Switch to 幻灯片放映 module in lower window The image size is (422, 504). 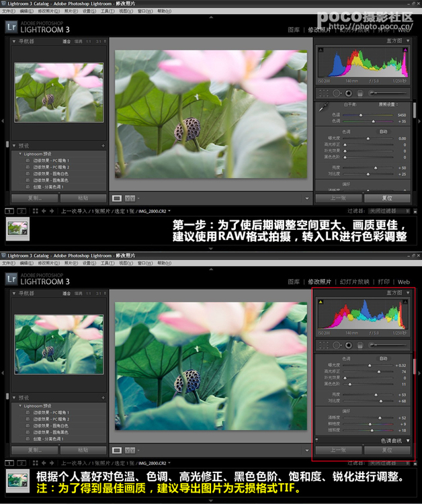[x=355, y=282]
